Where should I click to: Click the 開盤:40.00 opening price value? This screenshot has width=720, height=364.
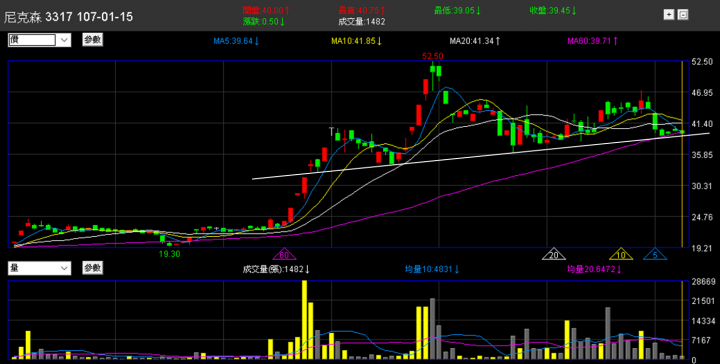[266, 10]
